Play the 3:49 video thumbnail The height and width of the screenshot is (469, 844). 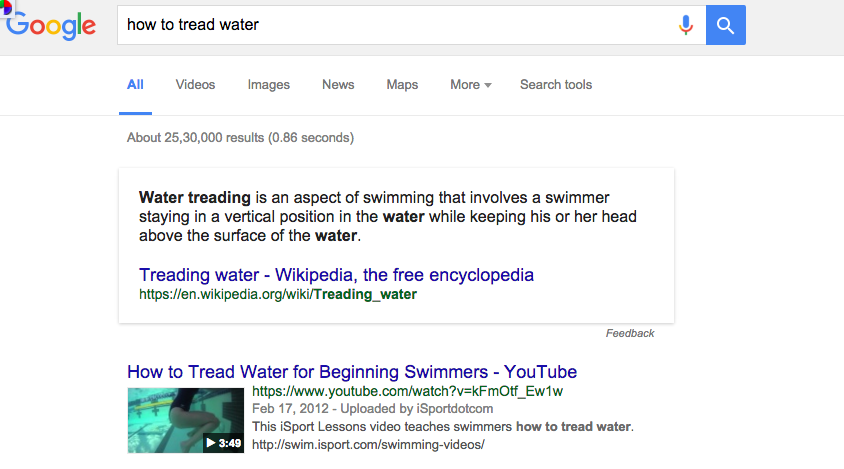click(x=186, y=420)
